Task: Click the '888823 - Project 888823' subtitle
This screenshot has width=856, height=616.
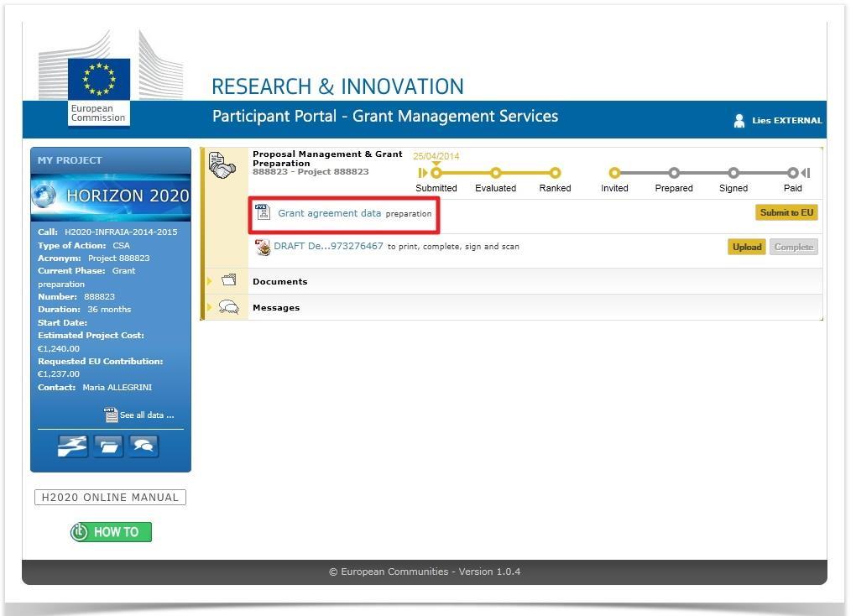Action: coord(311,171)
